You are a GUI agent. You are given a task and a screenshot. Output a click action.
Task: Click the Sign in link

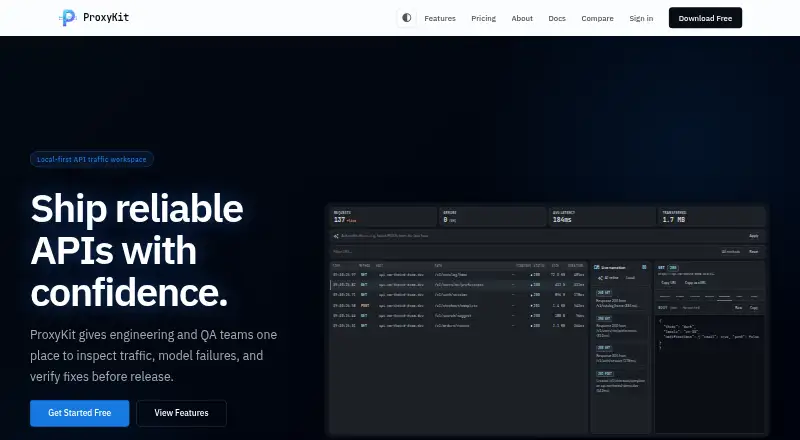(x=641, y=18)
